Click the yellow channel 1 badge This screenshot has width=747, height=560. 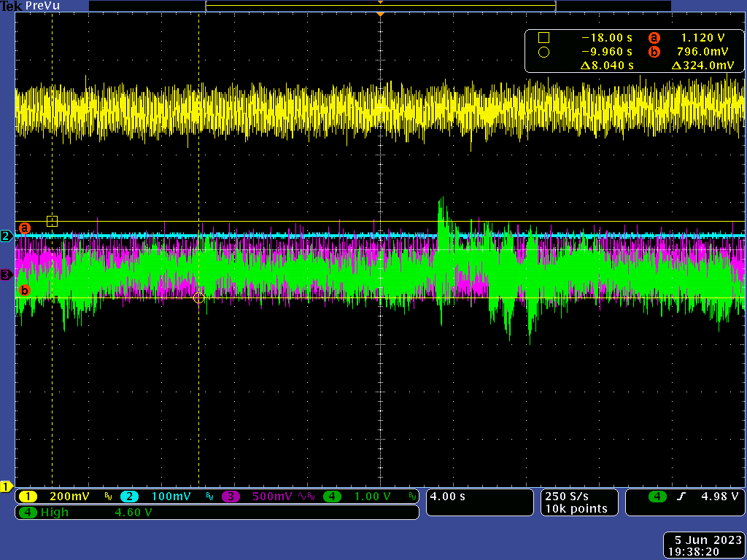[28, 497]
